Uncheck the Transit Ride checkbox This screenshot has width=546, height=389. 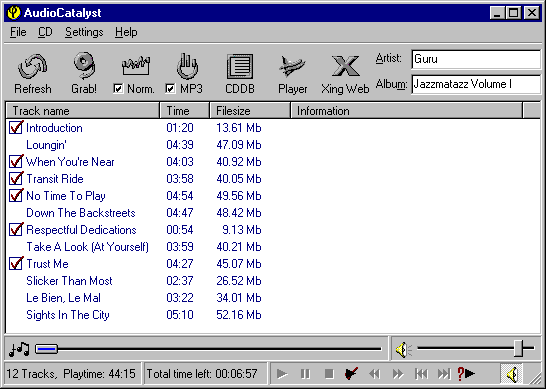tap(16, 179)
